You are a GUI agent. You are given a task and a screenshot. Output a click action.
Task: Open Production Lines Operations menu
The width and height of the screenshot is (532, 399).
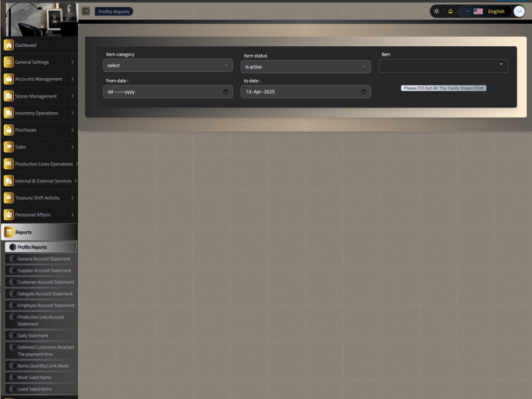point(39,164)
